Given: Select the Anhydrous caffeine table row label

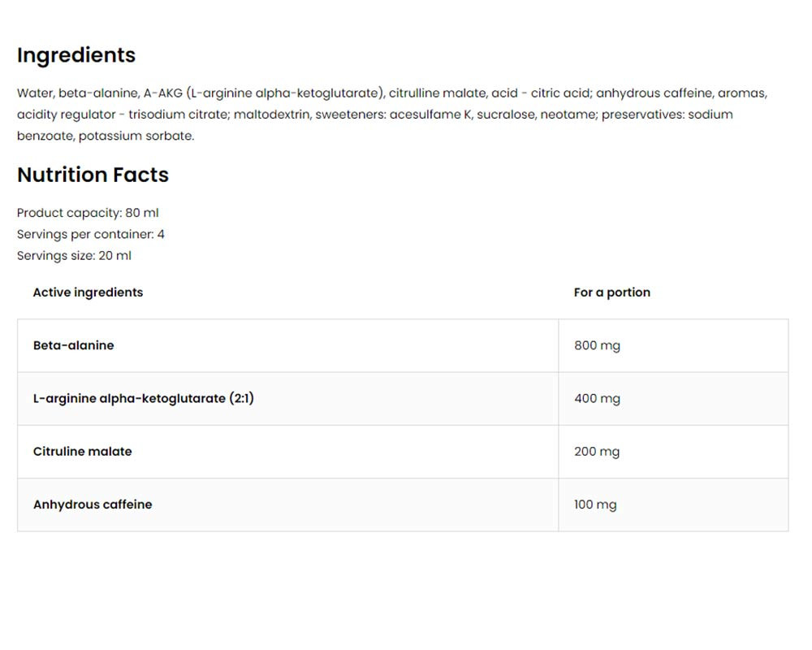Looking at the screenshot, I should coord(93,505).
